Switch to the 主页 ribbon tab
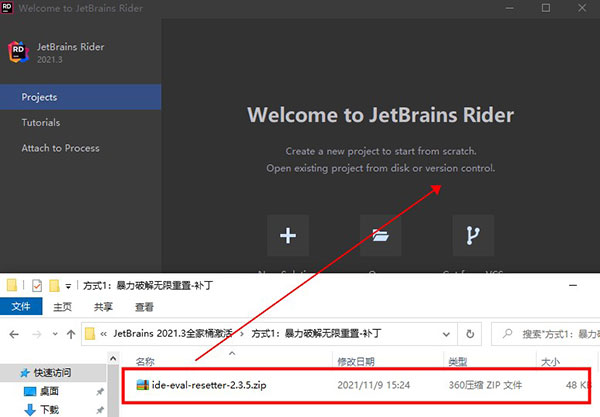600x417 pixels. 62,306
